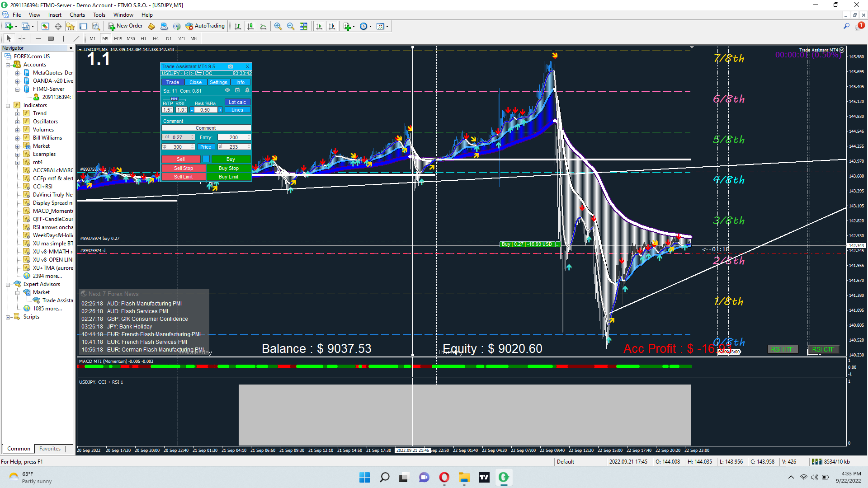Open the USDJPY symbol dropdown in Trade Assistant

coord(171,73)
